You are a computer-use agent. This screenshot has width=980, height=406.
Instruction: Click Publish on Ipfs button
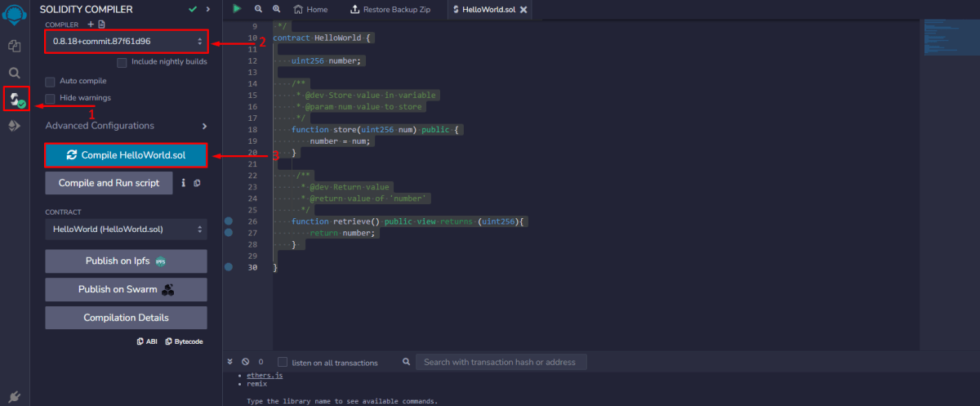point(127,261)
